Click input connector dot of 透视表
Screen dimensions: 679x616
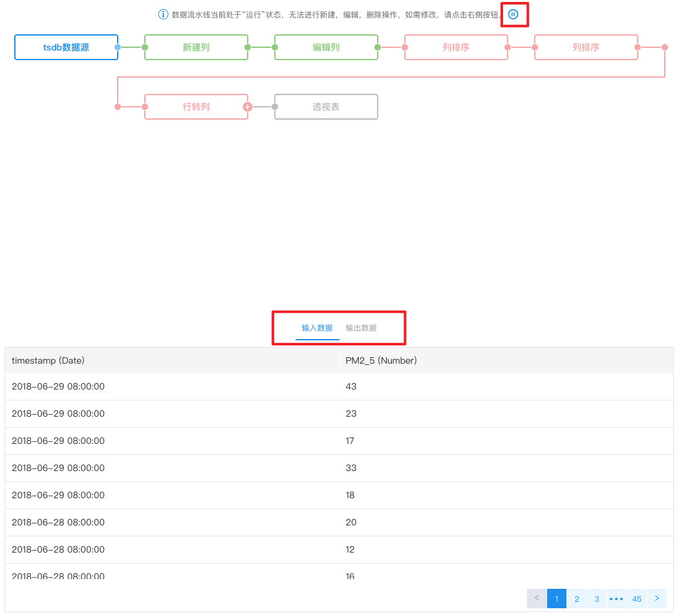[275, 107]
